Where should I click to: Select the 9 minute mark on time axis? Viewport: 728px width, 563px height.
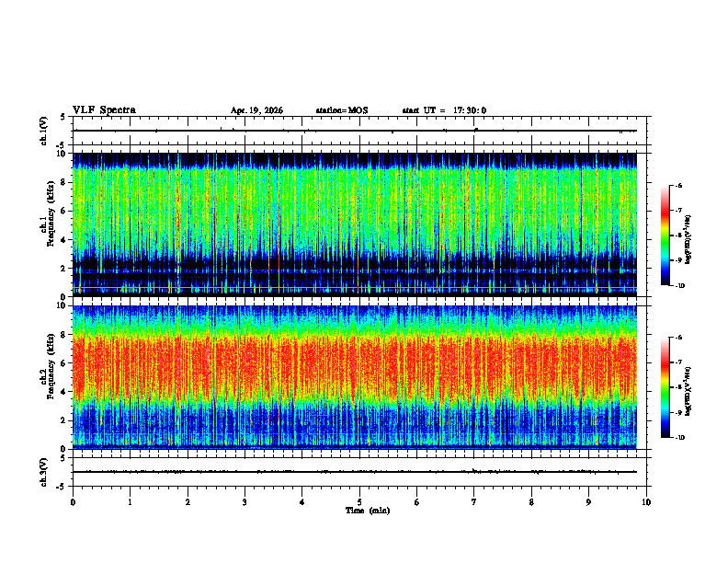588,502
